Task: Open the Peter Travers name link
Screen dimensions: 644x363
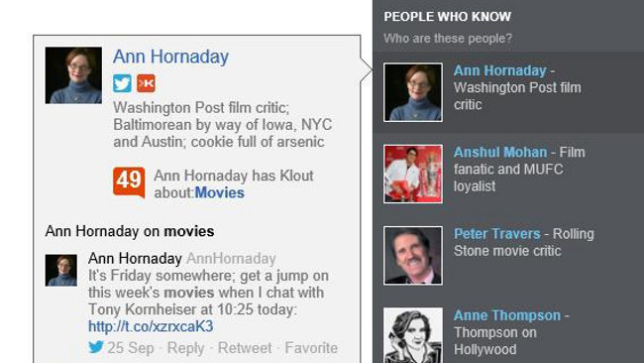Action: pos(497,233)
